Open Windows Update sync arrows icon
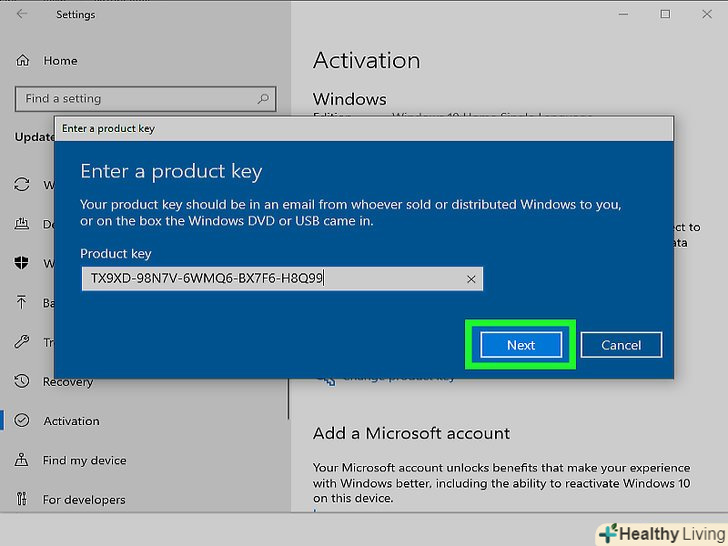The width and height of the screenshot is (728, 546). pos(22,184)
